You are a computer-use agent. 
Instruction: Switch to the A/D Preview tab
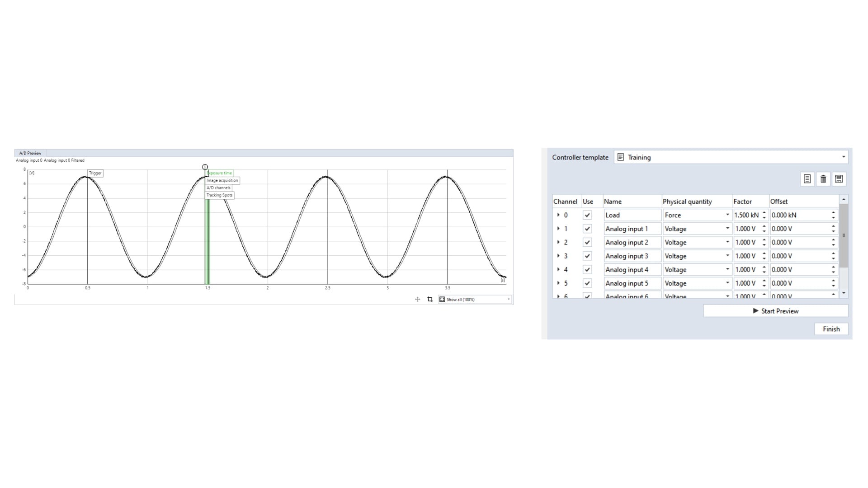click(x=30, y=153)
